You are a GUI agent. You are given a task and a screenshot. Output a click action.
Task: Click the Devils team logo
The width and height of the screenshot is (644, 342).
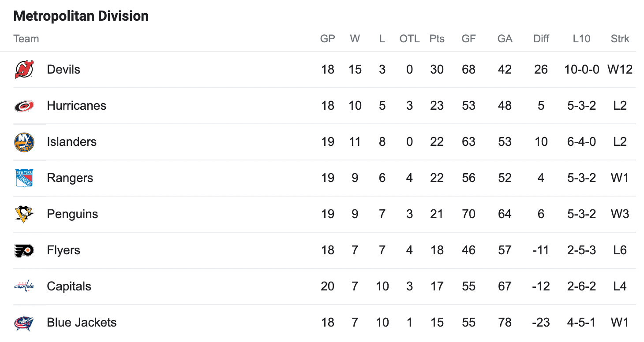(24, 70)
